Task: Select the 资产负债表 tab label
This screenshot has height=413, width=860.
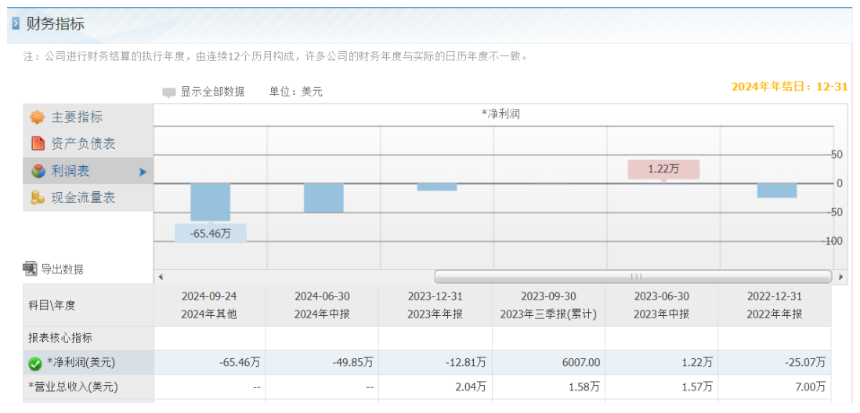Action: [x=83, y=144]
